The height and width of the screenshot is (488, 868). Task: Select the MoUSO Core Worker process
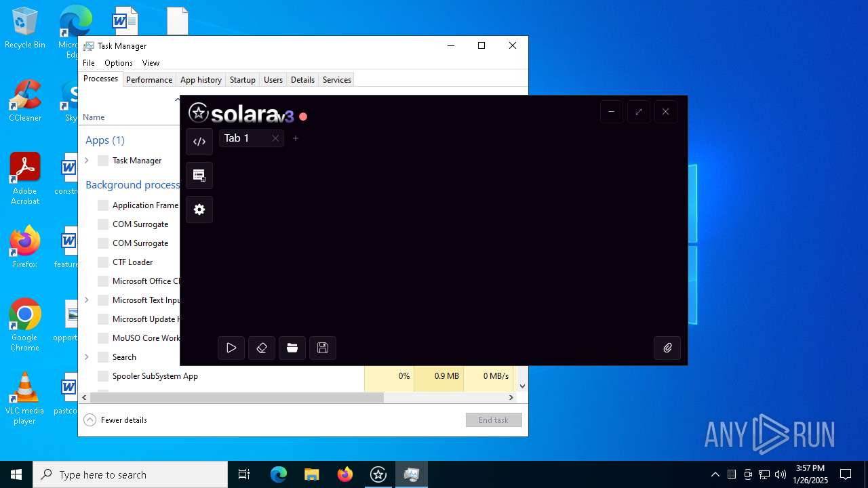tap(130, 338)
